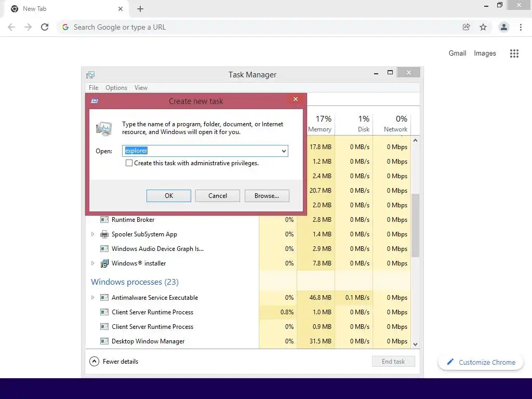Click scroll up arrow in process list
The width and height of the screenshot is (532, 399).
(415, 140)
